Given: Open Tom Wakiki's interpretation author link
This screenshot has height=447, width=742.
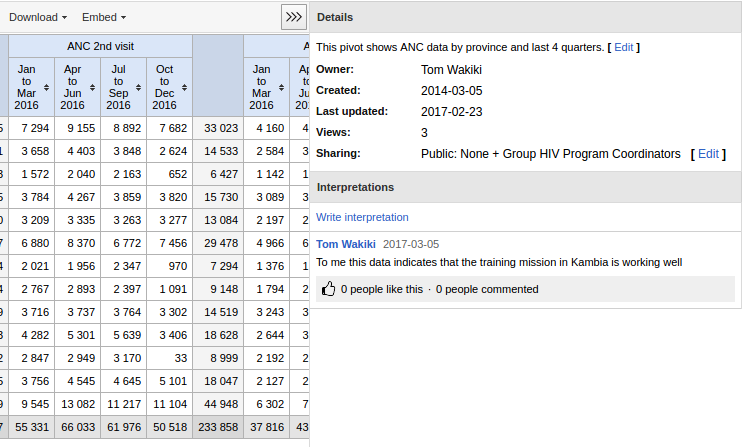Looking at the screenshot, I should click(346, 244).
